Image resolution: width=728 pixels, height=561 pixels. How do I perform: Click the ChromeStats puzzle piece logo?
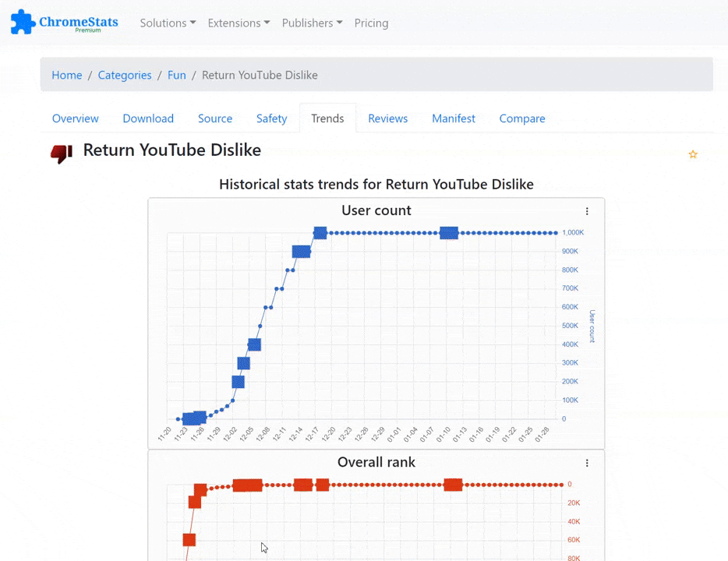(23, 22)
